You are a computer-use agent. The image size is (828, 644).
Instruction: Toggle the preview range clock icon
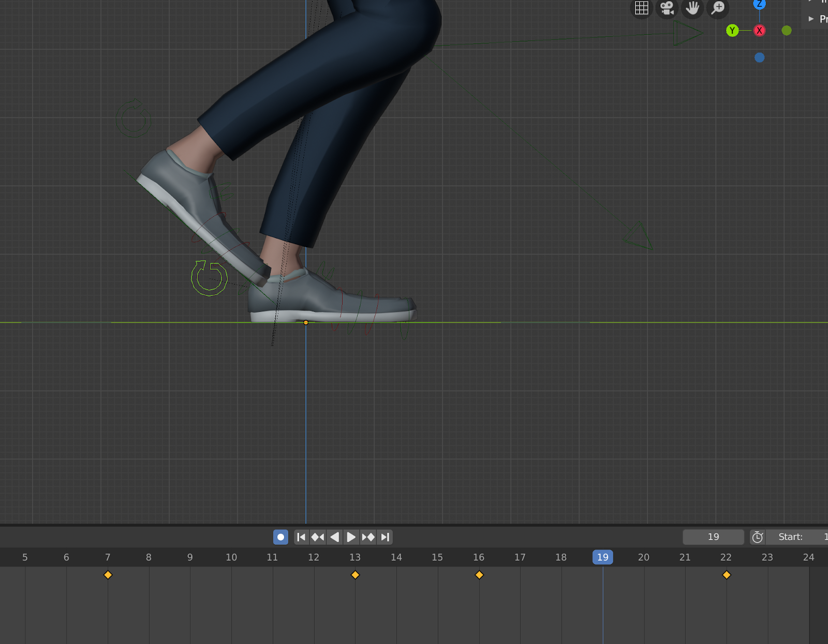pos(757,537)
